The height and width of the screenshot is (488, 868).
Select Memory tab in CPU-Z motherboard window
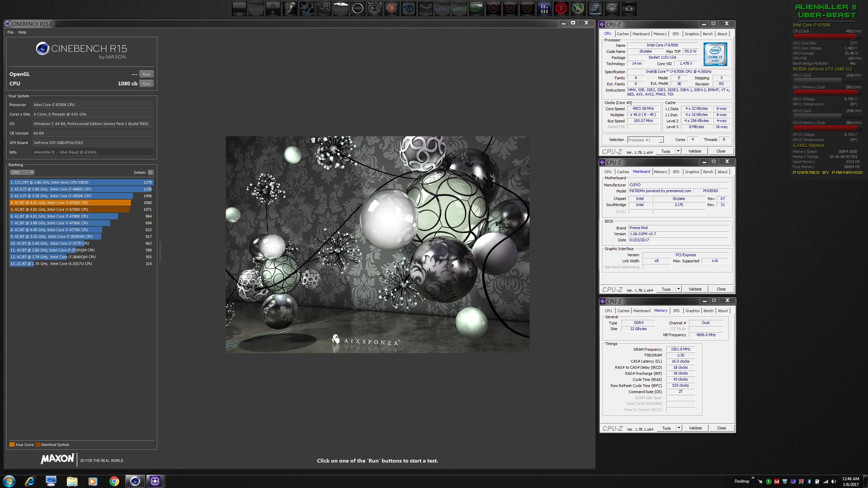point(660,172)
